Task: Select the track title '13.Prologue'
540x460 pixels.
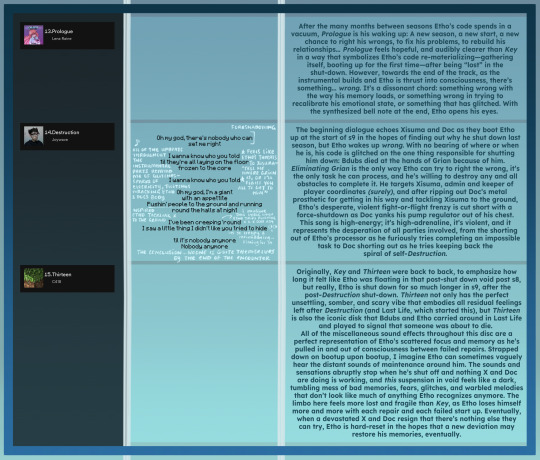Action: click(59, 31)
